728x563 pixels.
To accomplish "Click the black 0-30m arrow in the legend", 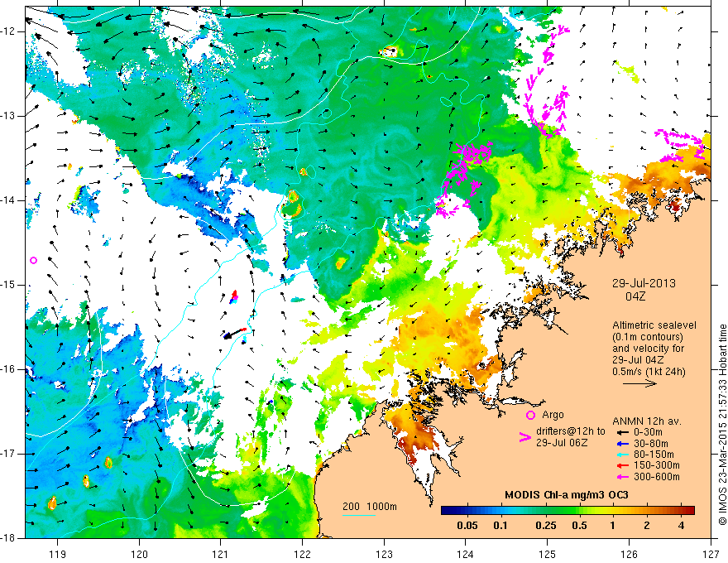I will pyautogui.click(x=623, y=432).
